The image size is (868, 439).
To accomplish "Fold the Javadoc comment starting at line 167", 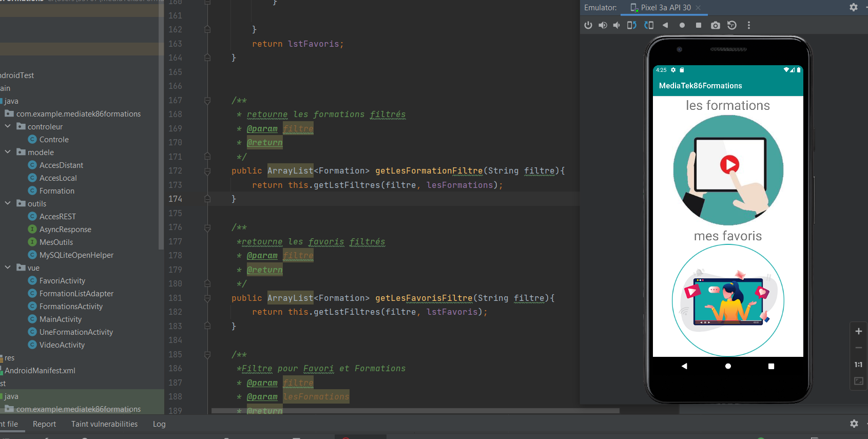I will pos(207,101).
